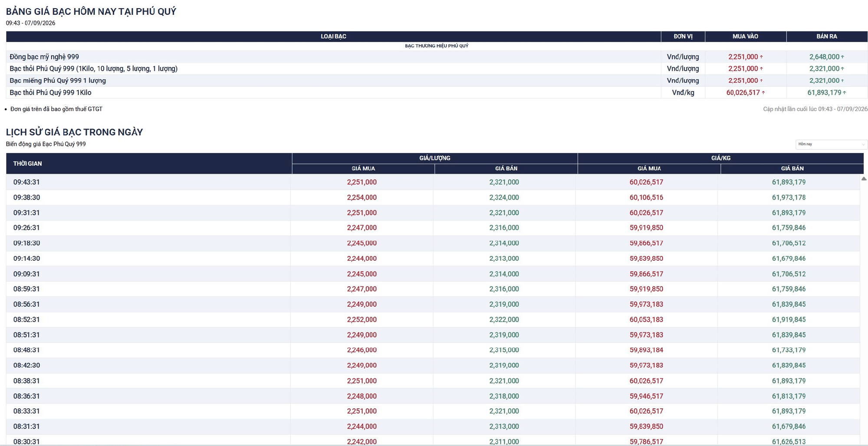This screenshot has height=446, width=868.
Task: Click "GIÁ MUA" header under GIÁ/KG
Action: [649, 168]
